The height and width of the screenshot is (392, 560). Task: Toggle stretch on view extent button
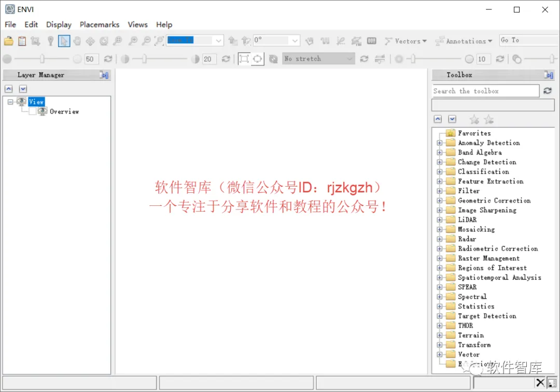pos(257,59)
